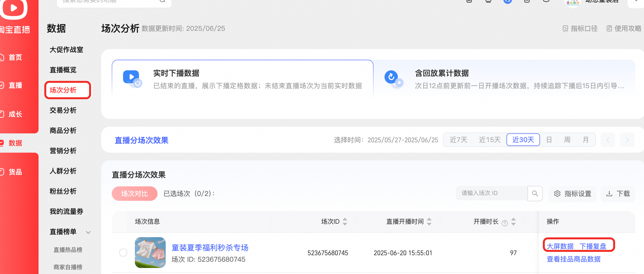Click the 含回放累计数据 replay icon
The width and height of the screenshot is (644, 274).
(x=394, y=79)
